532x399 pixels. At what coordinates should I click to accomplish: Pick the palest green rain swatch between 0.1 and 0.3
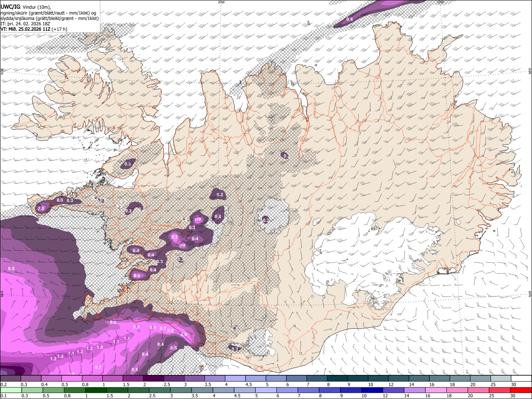click(10, 390)
